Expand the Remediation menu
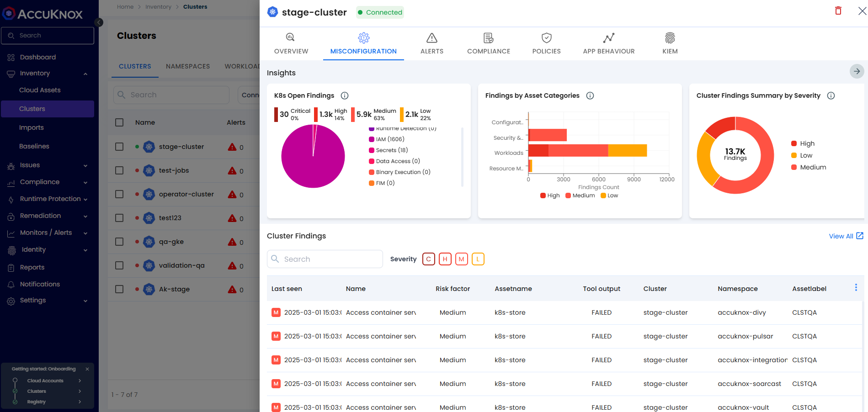 [x=48, y=216]
